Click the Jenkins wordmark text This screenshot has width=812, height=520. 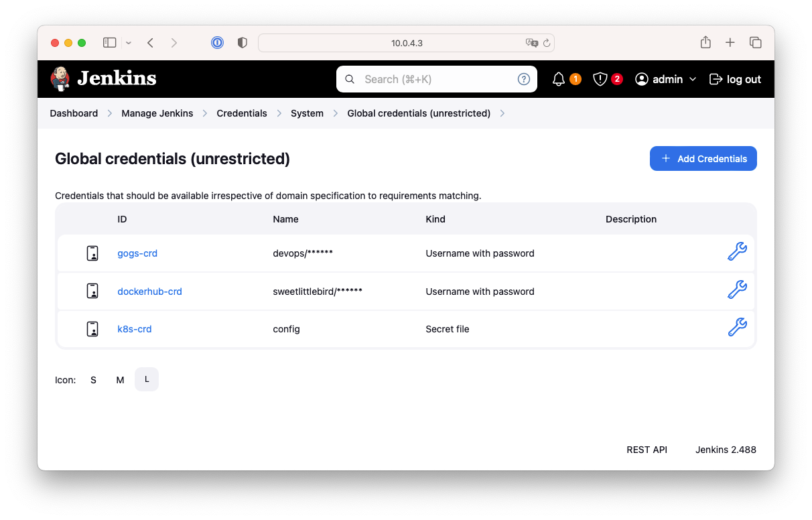[117, 78]
